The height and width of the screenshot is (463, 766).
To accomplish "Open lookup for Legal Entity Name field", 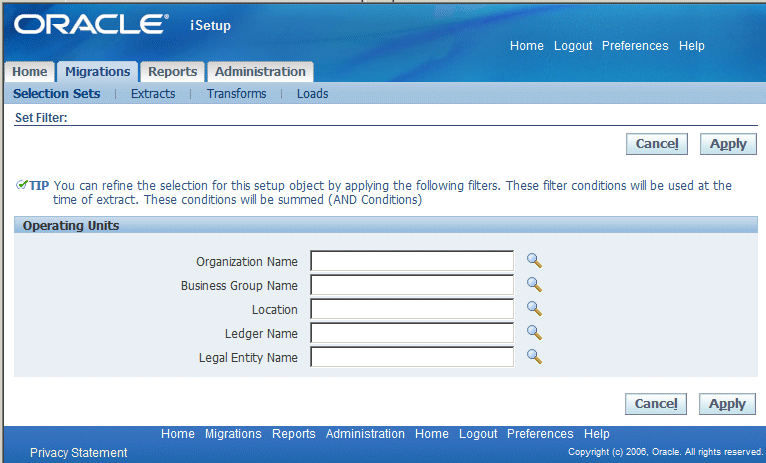I will coord(534,357).
